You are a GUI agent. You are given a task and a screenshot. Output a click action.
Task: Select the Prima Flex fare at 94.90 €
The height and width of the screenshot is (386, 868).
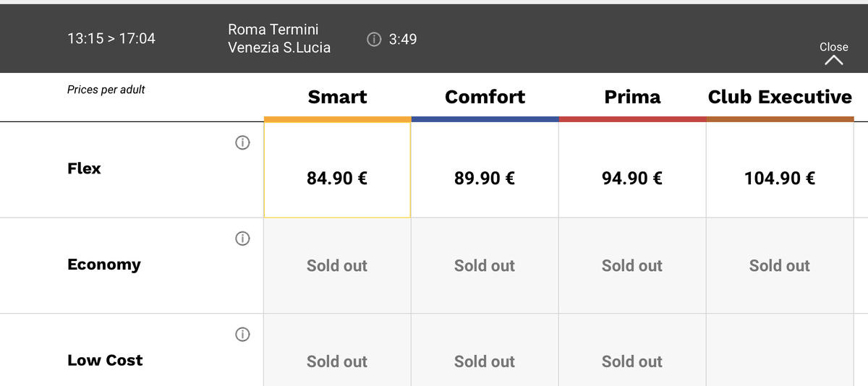click(632, 170)
